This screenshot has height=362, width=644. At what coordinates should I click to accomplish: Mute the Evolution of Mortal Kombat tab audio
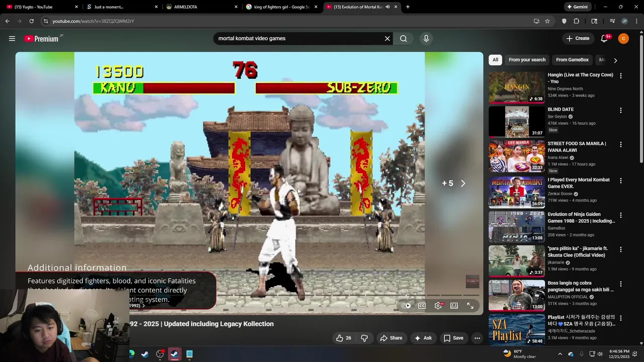pos(387,7)
